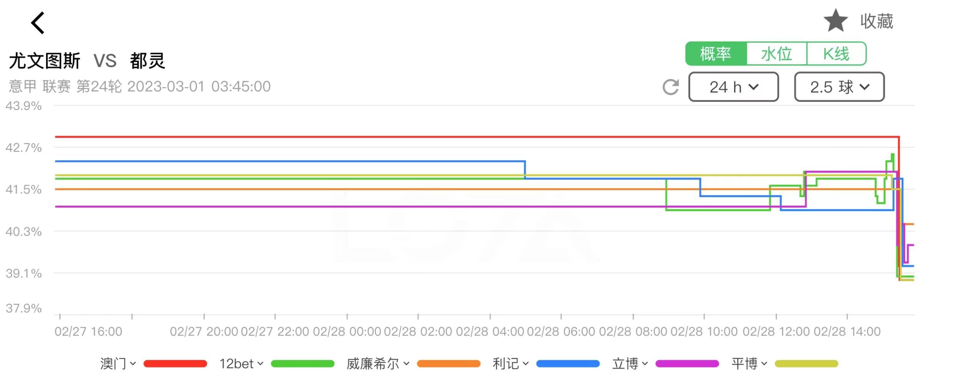This screenshot has height=385, width=980.
Task: Open the 24 h time range dropdown
Action: (733, 87)
